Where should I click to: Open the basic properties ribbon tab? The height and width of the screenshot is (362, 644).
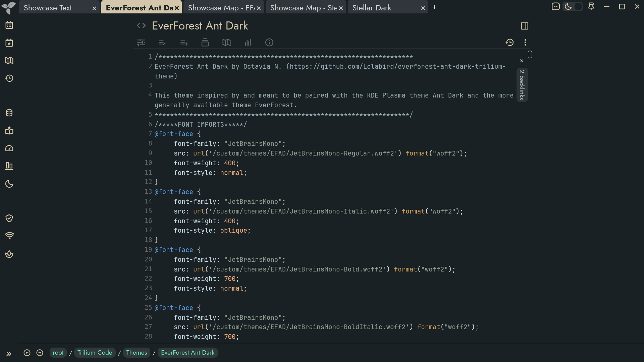[x=141, y=42]
